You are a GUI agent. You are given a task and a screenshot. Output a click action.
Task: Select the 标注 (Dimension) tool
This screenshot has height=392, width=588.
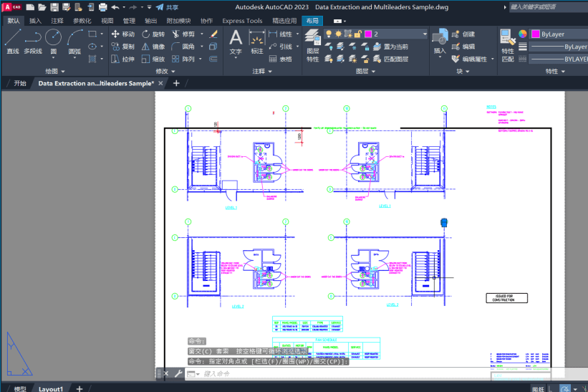[x=257, y=42]
